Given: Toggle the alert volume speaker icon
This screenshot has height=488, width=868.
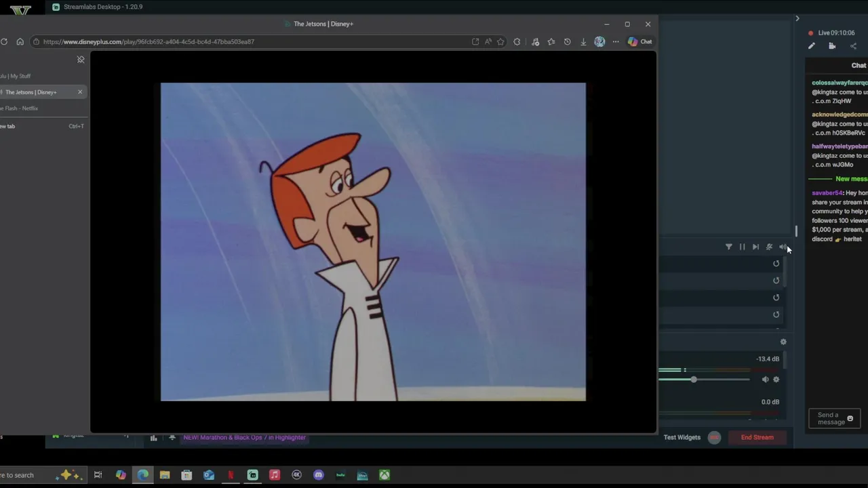Looking at the screenshot, I should [x=783, y=247].
